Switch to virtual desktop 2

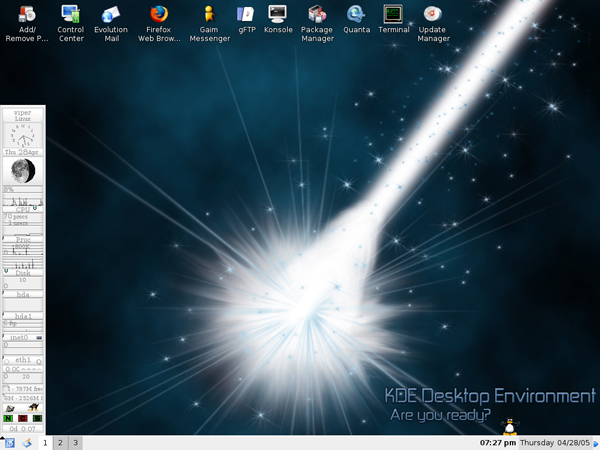point(60,443)
